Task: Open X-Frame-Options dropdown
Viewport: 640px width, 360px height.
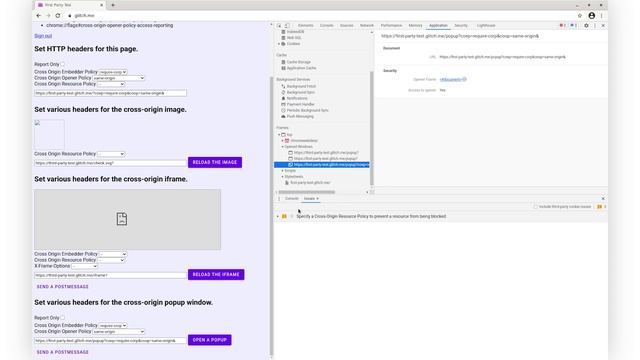Action: (84, 266)
